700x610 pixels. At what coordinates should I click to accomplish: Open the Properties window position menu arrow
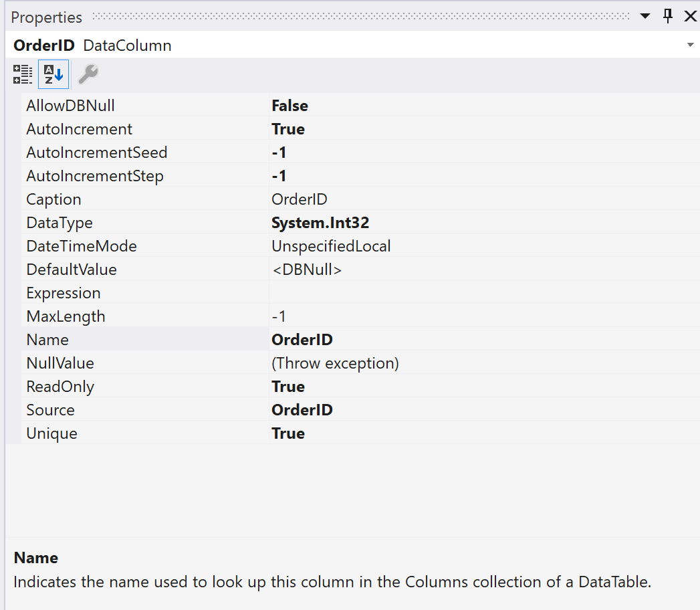click(644, 15)
